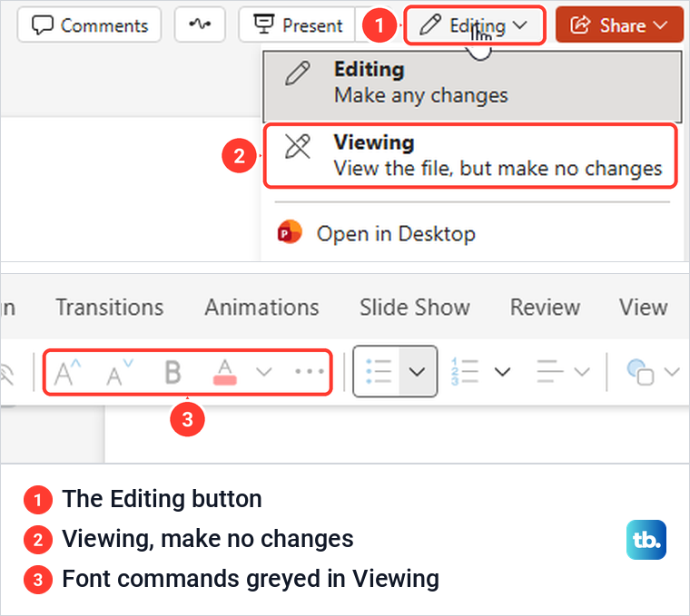Screen dimensions: 690x616
Task: Start presenting with the Present button
Action: [298, 25]
